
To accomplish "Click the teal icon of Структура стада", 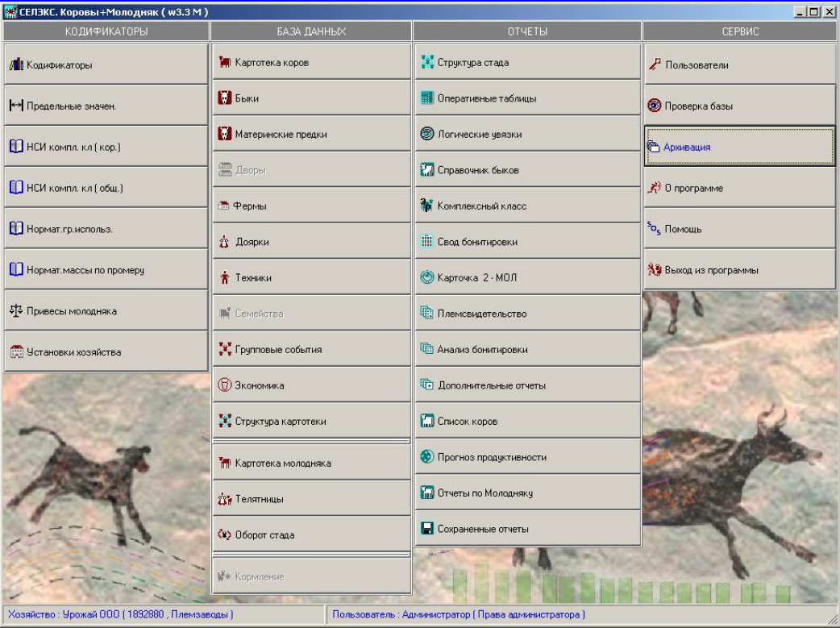I will [427, 62].
